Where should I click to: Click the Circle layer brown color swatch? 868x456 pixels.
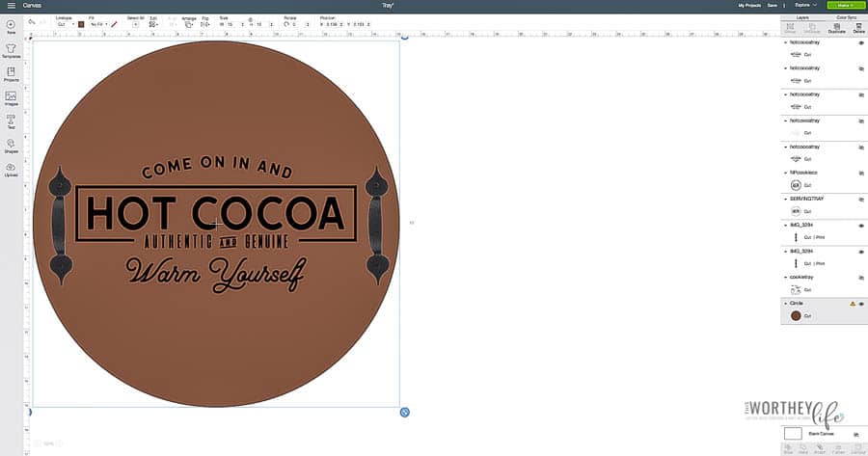click(796, 315)
